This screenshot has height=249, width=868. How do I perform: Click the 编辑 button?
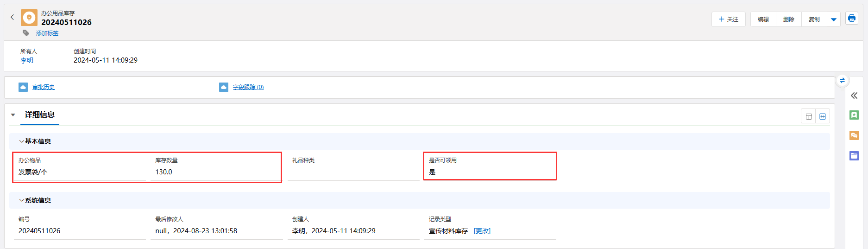(763, 19)
